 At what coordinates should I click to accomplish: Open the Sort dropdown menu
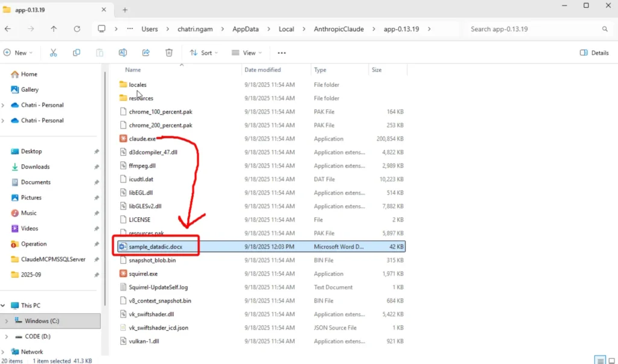coord(203,53)
